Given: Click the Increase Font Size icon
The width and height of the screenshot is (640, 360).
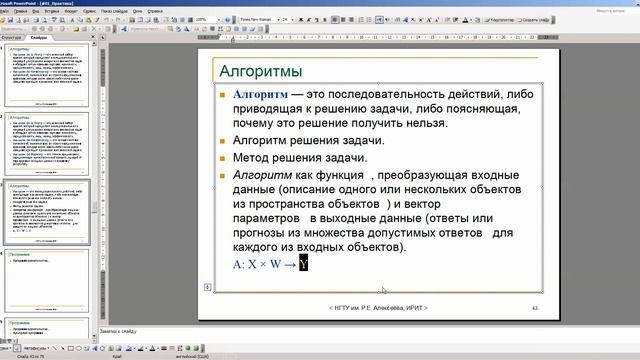Looking at the screenshot, I should tap(429, 20).
